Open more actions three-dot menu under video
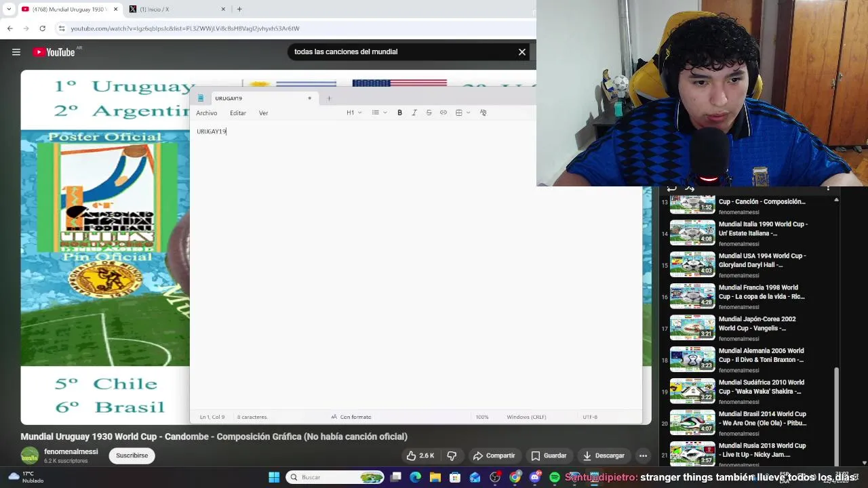Viewport: 868px width, 488px height. tap(643, 455)
